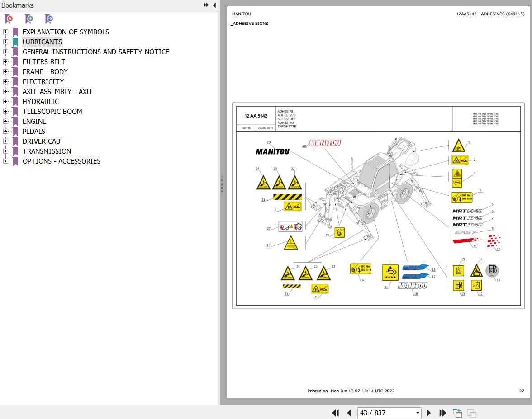Click the 12 AA 5142 diagram reference box

(256, 116)
